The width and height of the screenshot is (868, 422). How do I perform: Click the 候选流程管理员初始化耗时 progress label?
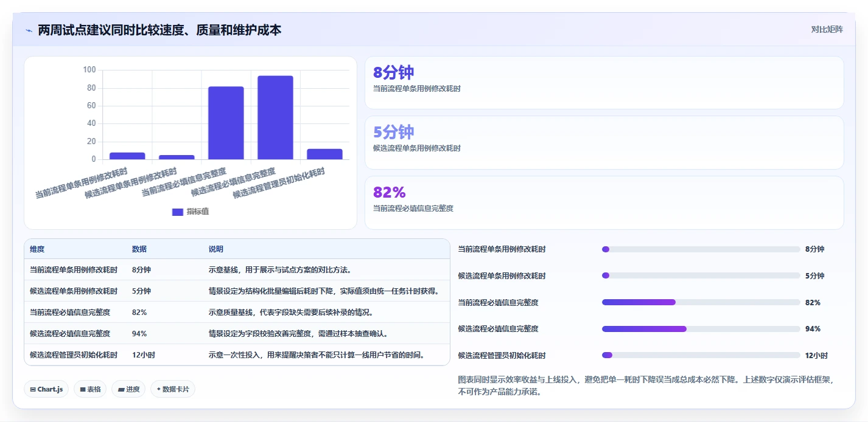[502, 355]
